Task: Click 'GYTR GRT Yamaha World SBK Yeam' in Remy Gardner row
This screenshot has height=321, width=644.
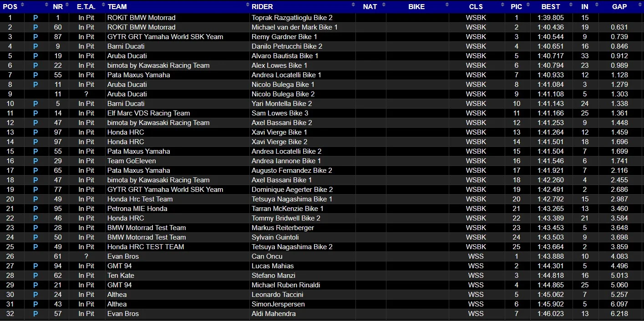Action: 165,37
